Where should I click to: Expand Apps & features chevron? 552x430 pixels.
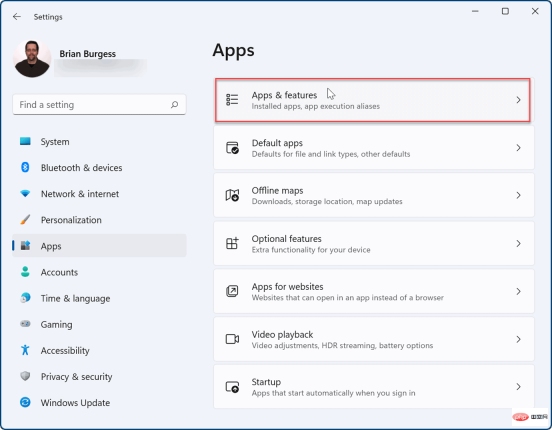pyautogui.click(x=518, y=100)
